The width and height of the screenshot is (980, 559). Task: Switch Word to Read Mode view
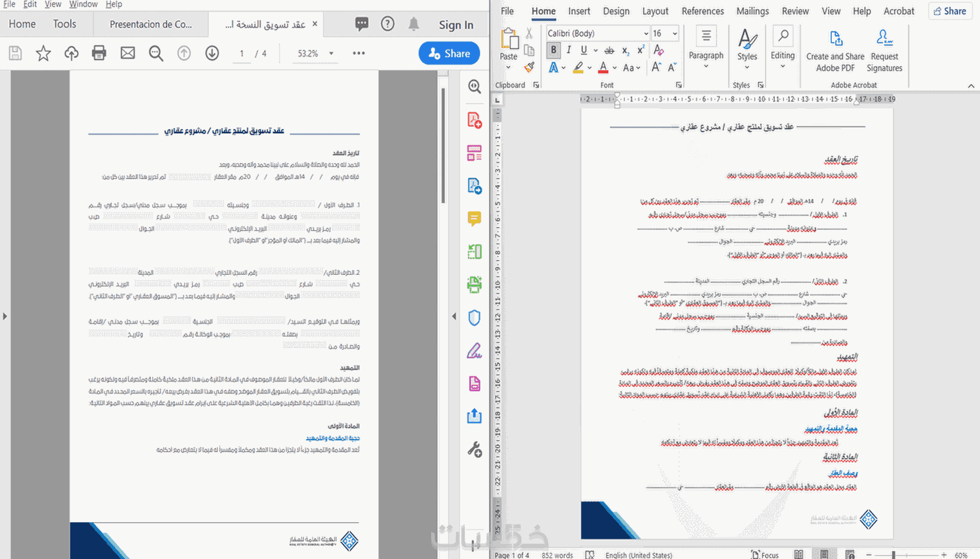(x=798, y=555)
